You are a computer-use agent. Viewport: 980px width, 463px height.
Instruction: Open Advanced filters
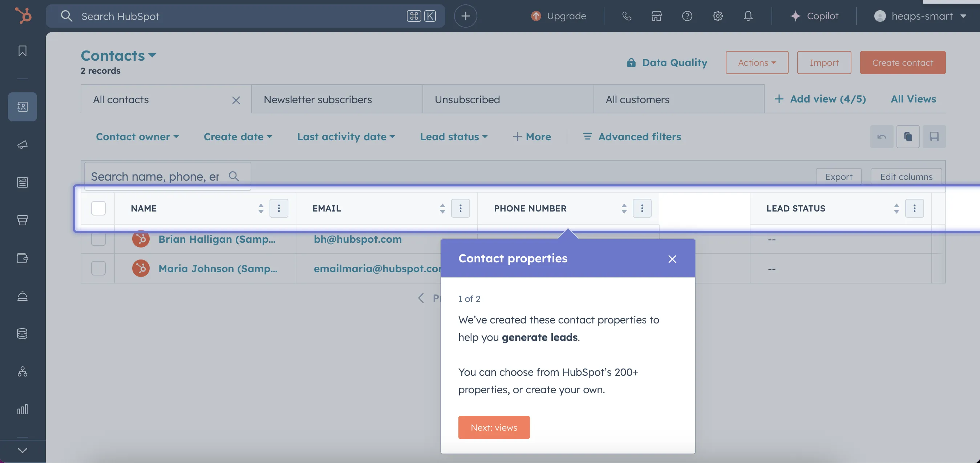click(x=632, y=137)
